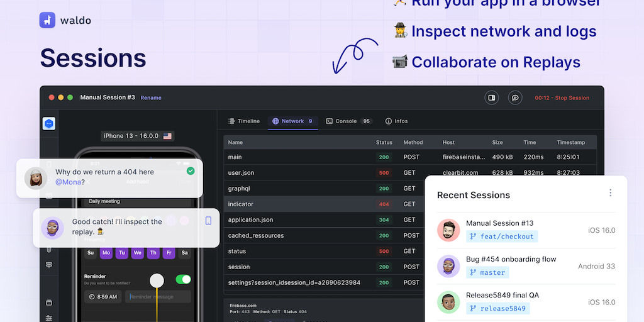Click the signpost icon in left sidebar

(49, 265)
